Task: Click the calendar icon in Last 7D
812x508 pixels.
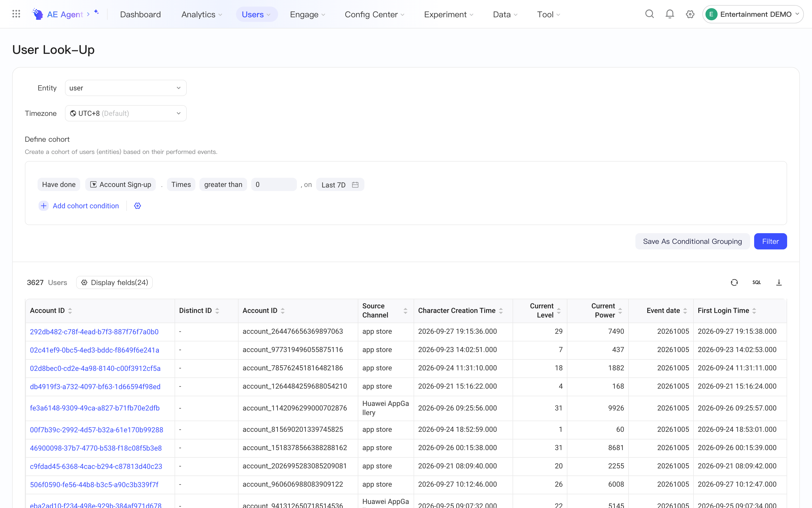Action: [x=355, y=185]
